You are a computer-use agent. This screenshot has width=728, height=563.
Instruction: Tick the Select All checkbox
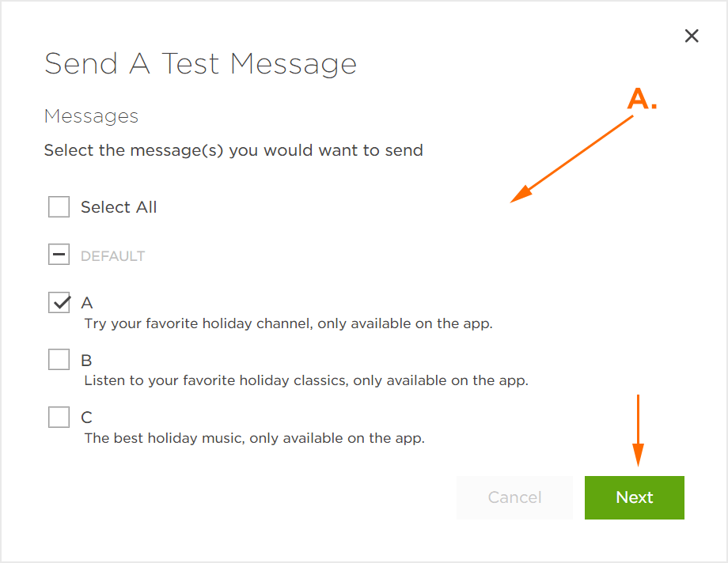(x=59, y=206)
